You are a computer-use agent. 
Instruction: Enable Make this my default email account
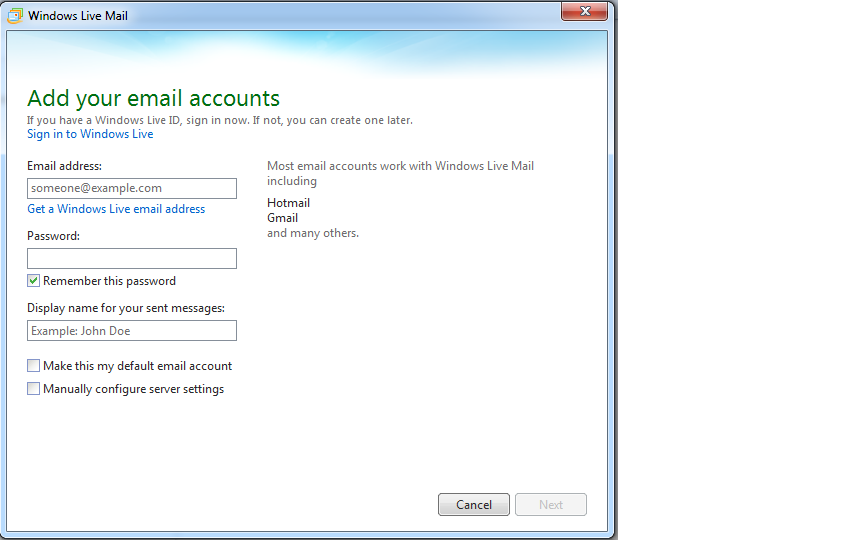point(34,366)
